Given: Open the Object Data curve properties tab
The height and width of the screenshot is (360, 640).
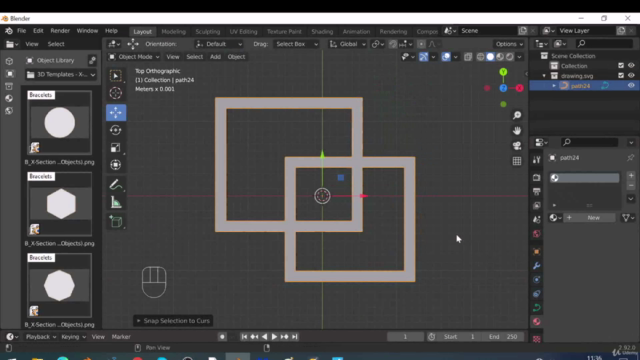Looking at the screenshot, I should click(x=537, y=307).
